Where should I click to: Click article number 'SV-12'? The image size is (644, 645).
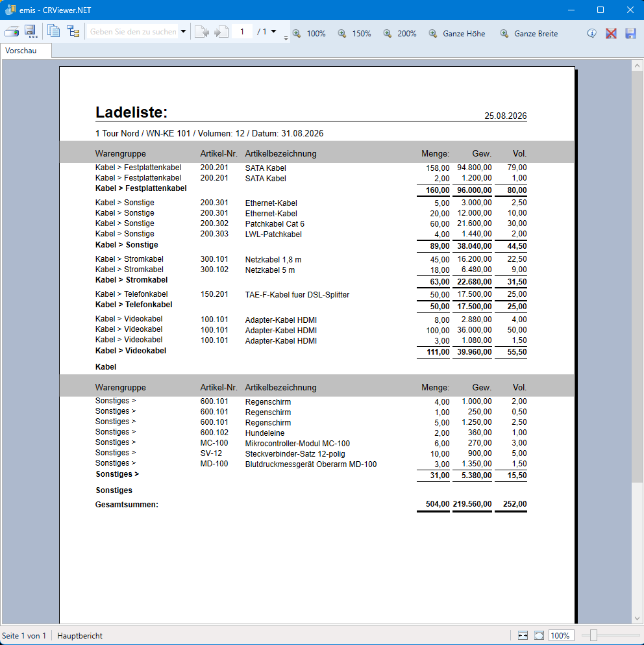click(211, 453)
